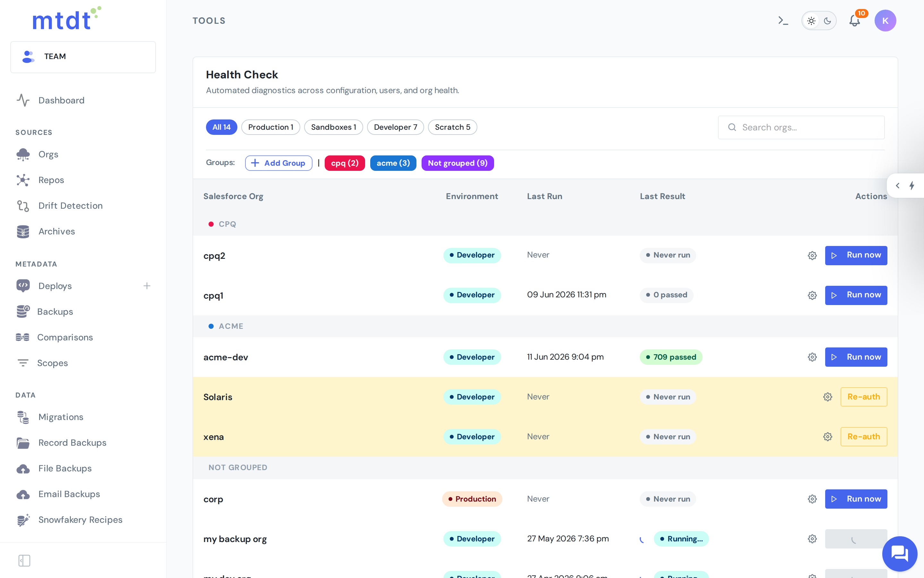
Task: Select the acme (3) group chip
Action: click(x=393, y=163)
